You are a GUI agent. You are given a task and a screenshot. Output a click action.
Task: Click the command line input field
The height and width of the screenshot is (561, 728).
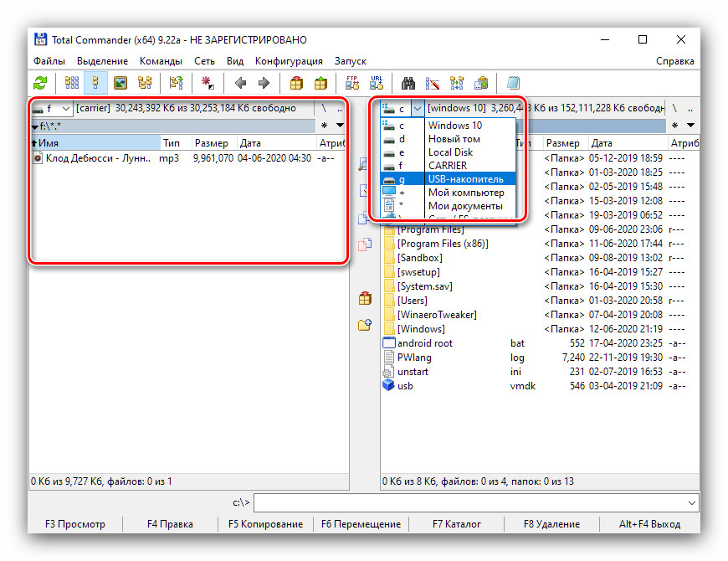pos(469,502)
